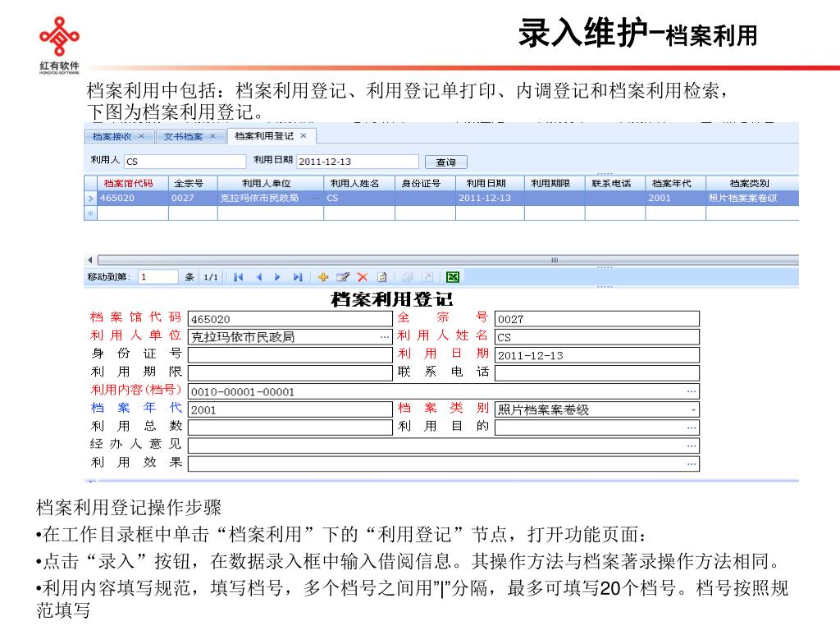Viewport: 840px width, 630px height.
Task: Open the 档案类别 dropdown in the form
Action: pos(694,410)
